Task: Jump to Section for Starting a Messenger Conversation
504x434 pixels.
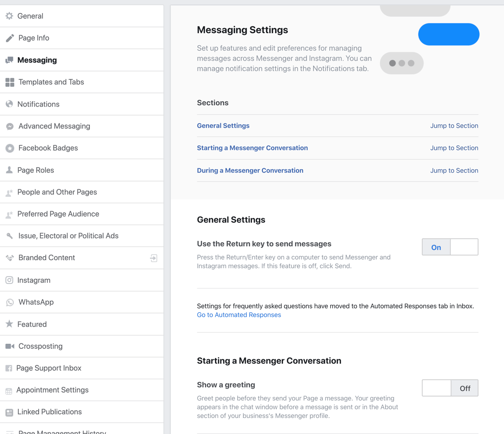Action: tap(454, 148)
